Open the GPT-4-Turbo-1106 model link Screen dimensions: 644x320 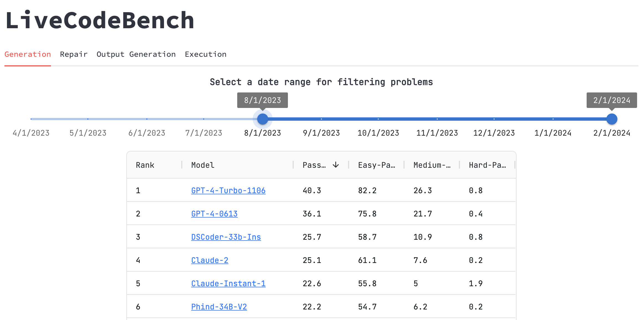tap(228, 190)
